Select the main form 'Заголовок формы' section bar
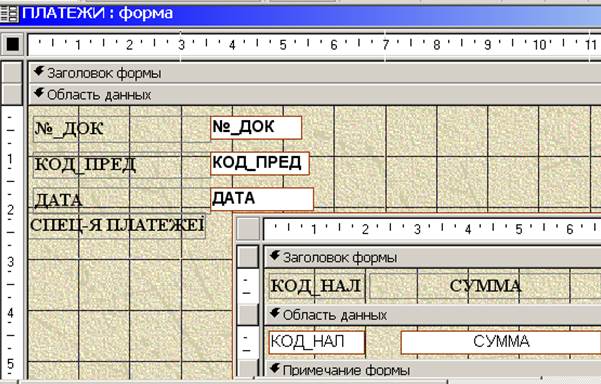The width and height of the screenshot is (601, 384). 314,73
